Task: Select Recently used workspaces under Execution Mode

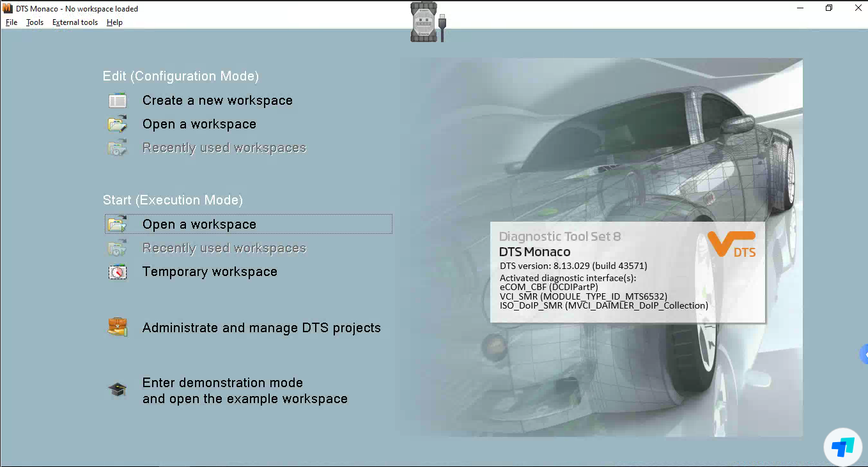Action: [224, 248]
